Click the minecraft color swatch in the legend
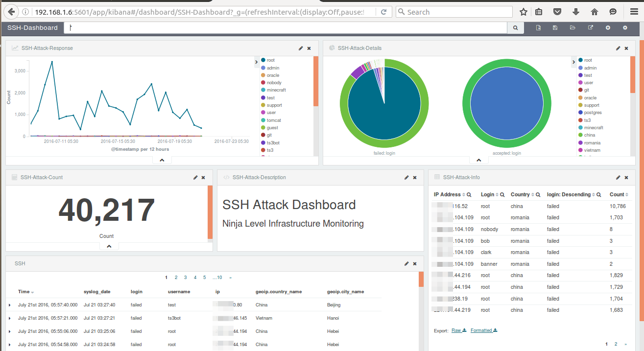 tap(263, 90)
